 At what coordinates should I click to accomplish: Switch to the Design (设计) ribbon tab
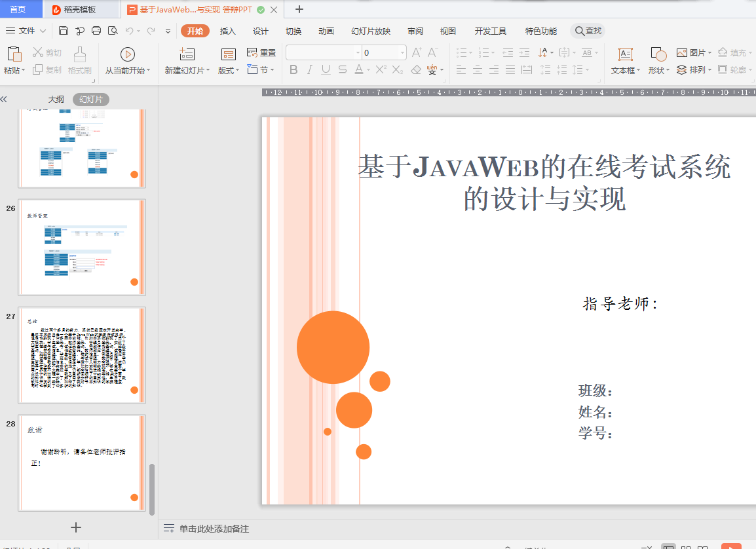(260, 31)
